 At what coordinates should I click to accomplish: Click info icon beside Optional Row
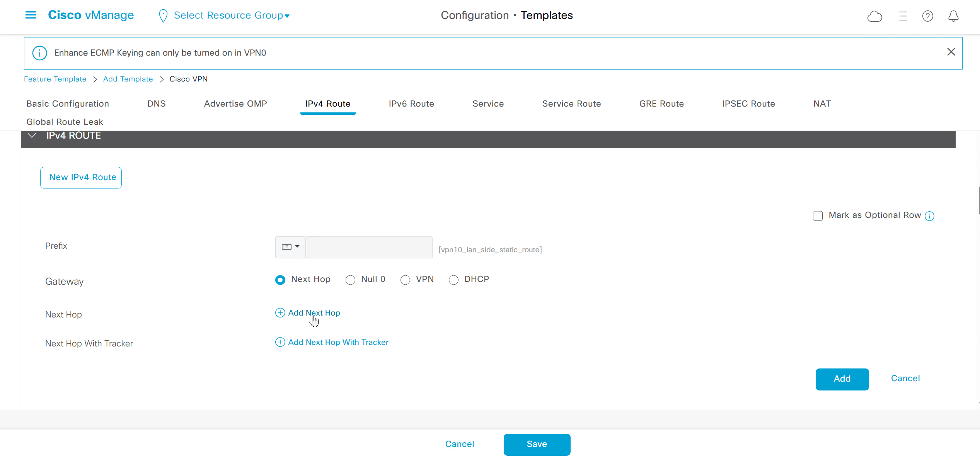tap(930, 216)
